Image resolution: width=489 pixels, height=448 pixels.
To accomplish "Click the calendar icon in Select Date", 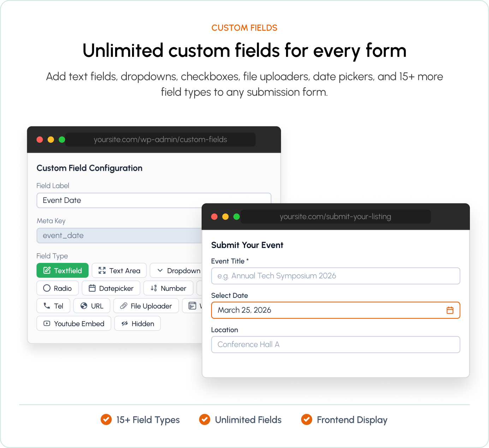I will tap(450, 310).
